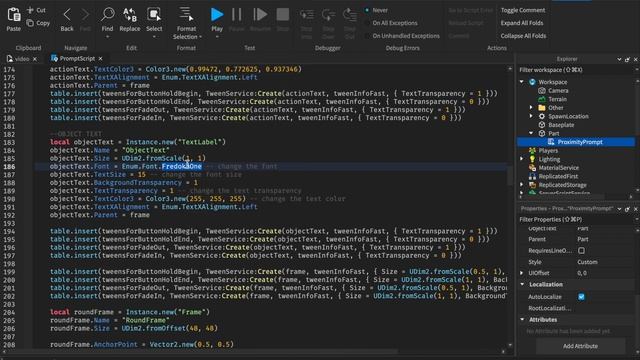This screenshot has width=640, height=360.
Task: Expand the ReplicatedStorage node
Action: (522, 185)
